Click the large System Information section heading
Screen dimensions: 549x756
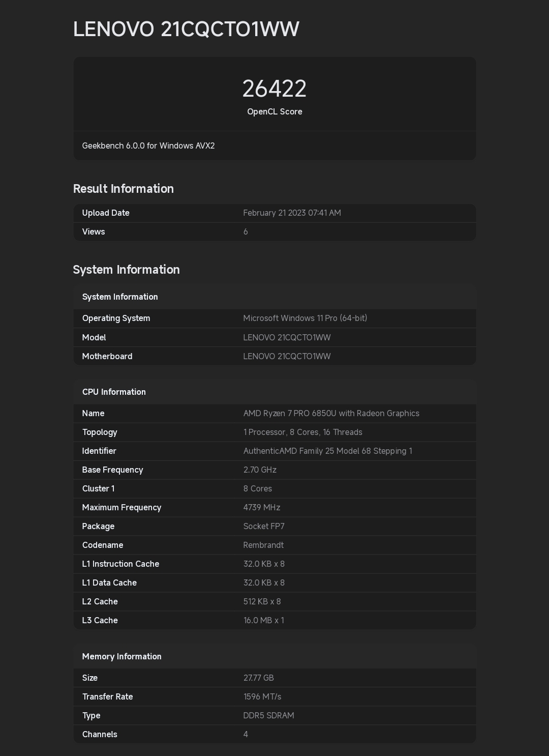coord(127,269)
